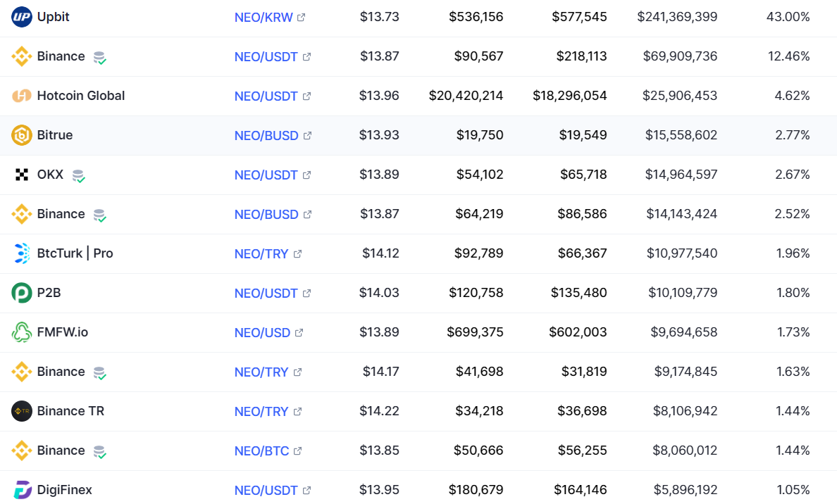This screenshot has height=504, width=837.
Task: Click external-link icon on DigiFinex NEO/USDT
Action: coord(306,490)
